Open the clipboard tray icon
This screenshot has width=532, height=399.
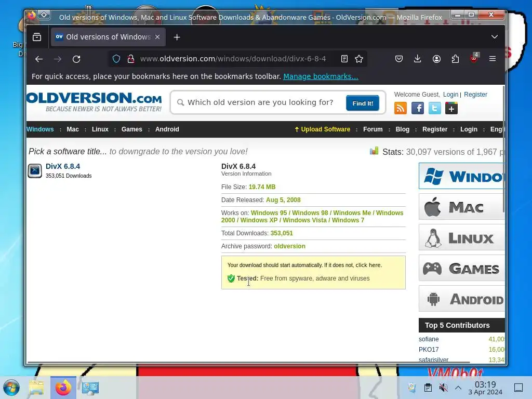point(428,388)
